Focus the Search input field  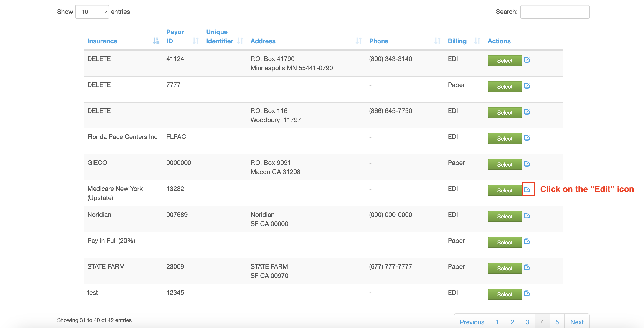tap(555, 12)
